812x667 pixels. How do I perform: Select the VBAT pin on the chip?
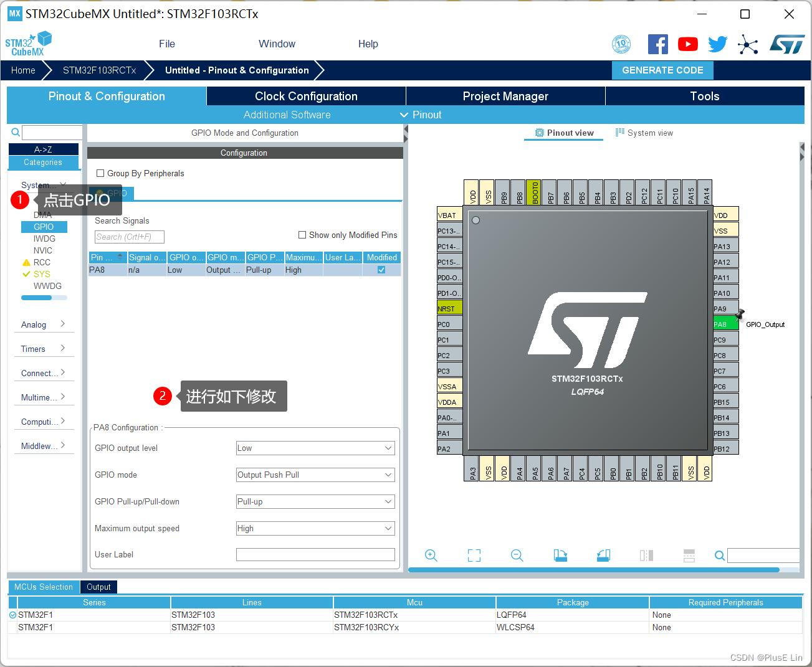click(x=449, y=215)
